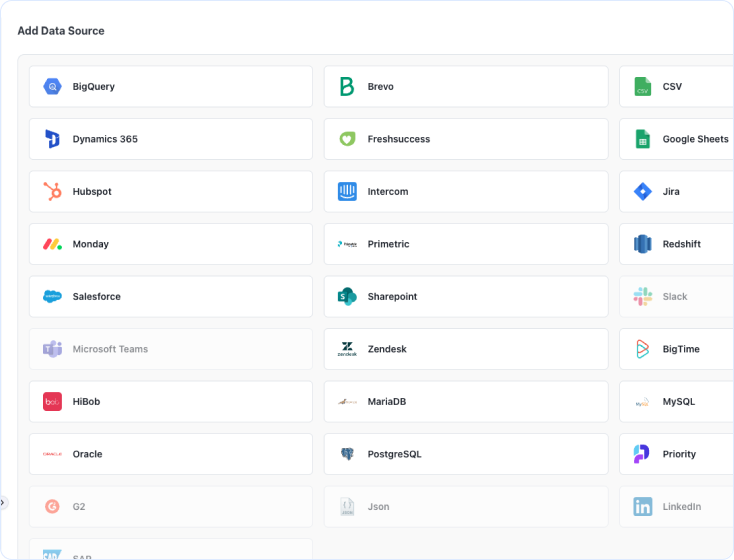Select the Freshsuccess data source card
This screenshot has height=560, width=734.
pyautogui.click(x=465, y=139)
